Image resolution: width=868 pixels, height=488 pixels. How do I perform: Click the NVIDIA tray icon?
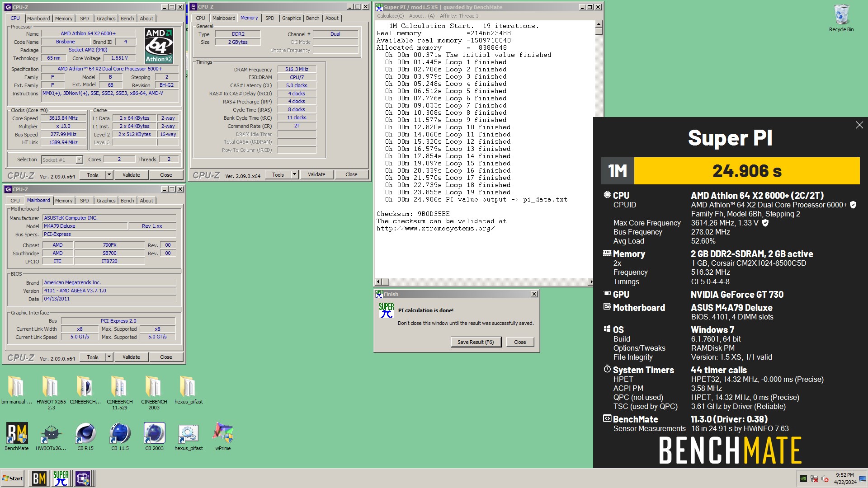pyautogui.click(x=803, y=479)
